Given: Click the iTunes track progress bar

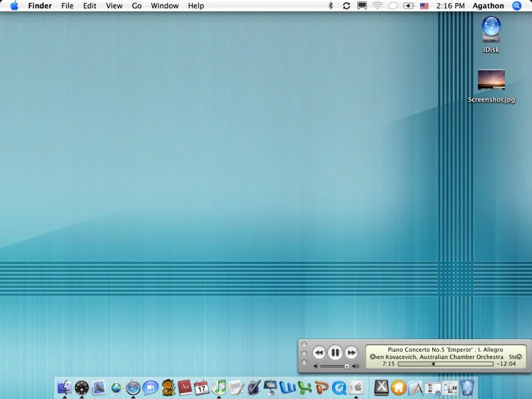Looking at the screenshot, I should coord(446,364).
